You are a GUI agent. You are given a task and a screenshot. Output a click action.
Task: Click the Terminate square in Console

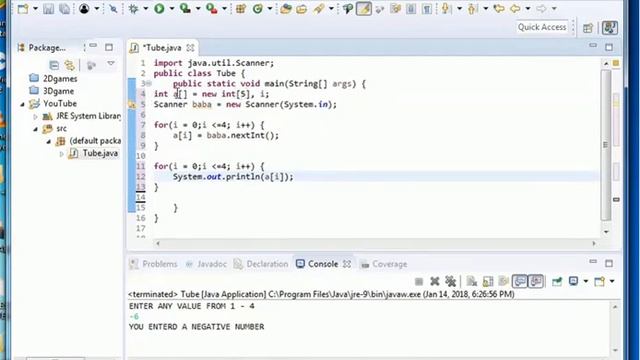[x=419, y=281]
